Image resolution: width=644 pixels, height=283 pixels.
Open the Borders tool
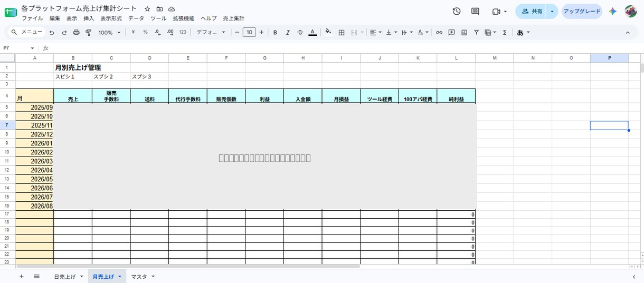click(342, 32)
